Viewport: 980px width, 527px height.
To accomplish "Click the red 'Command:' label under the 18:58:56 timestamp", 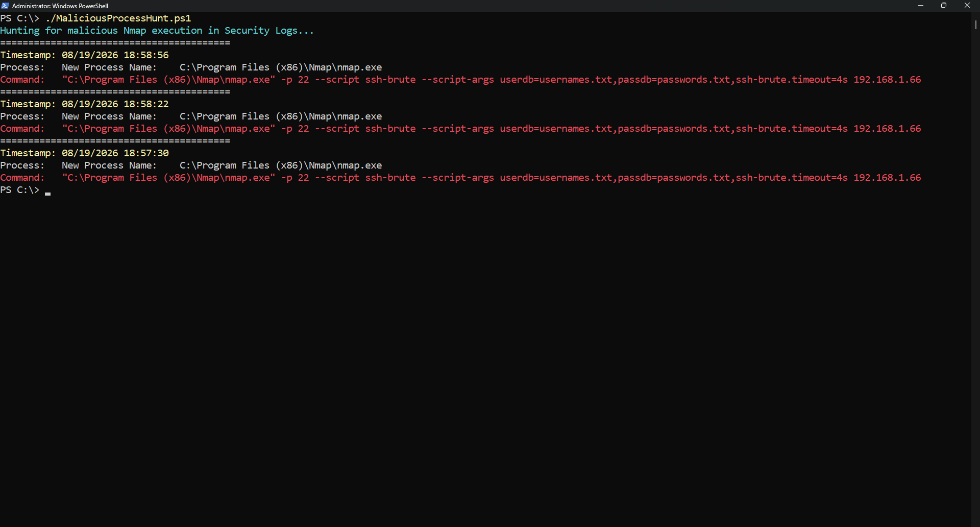I will (22, 80).
